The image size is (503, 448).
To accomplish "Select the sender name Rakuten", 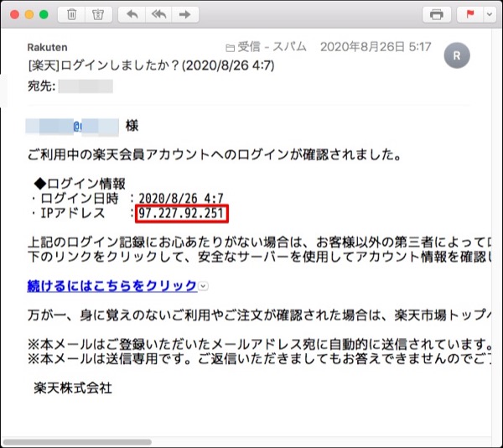I will [x=47, y=47].
